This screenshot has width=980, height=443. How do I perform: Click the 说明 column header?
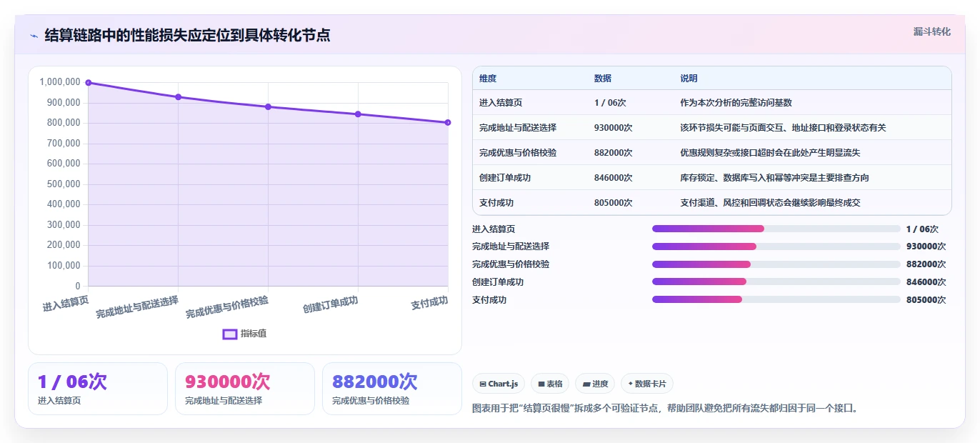[x=689, y=79]
